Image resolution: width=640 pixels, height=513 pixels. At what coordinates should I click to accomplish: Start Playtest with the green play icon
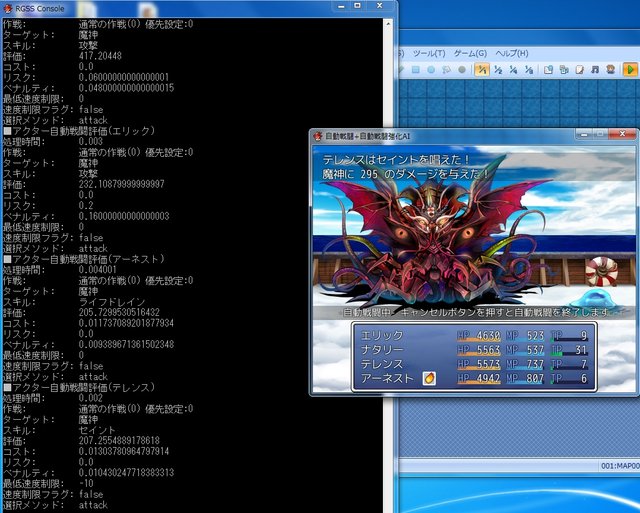pos(630,70)
